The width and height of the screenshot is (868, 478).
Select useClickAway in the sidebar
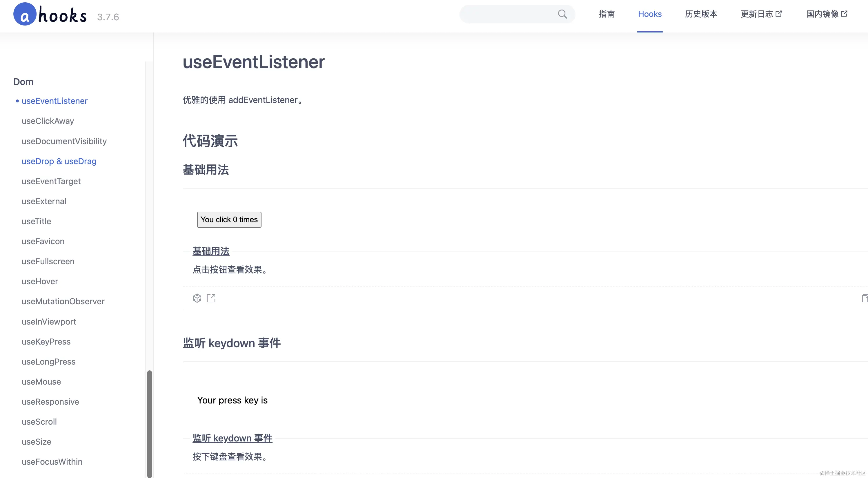tap(48, 121)
